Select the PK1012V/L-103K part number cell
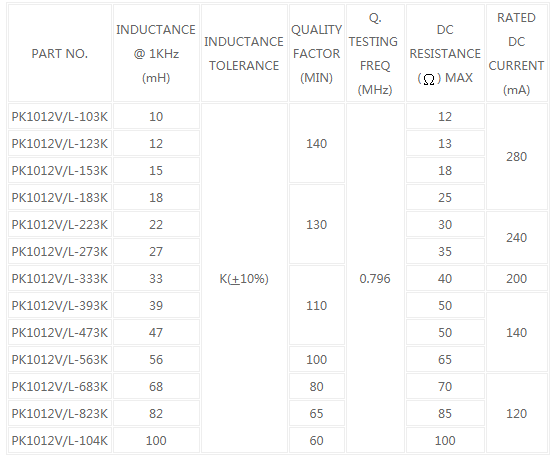The image size is (555, 460). [x=60, y=116]
